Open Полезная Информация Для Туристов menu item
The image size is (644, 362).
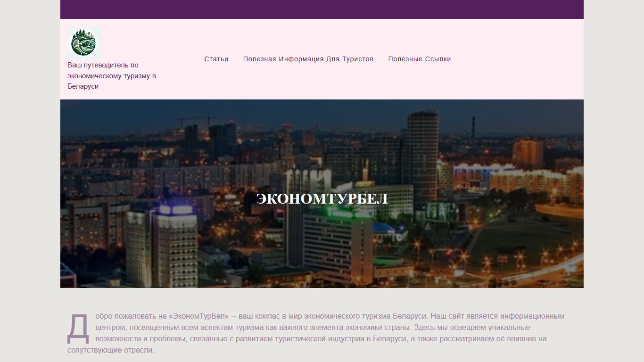click(308, 59)
